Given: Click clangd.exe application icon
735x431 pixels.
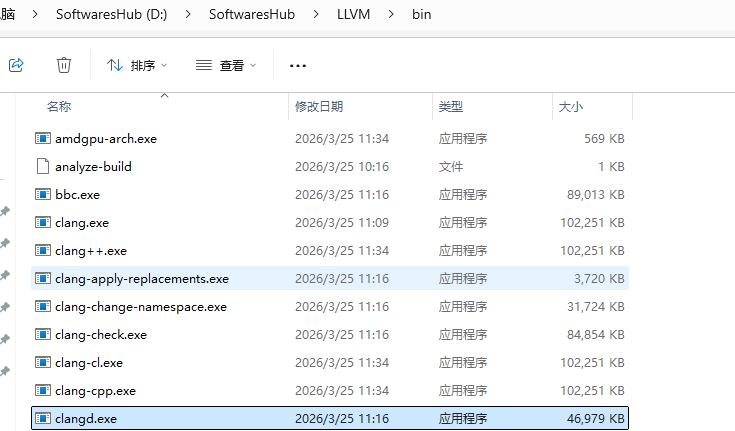Looking at the screenshot, I should coord(43,418).
